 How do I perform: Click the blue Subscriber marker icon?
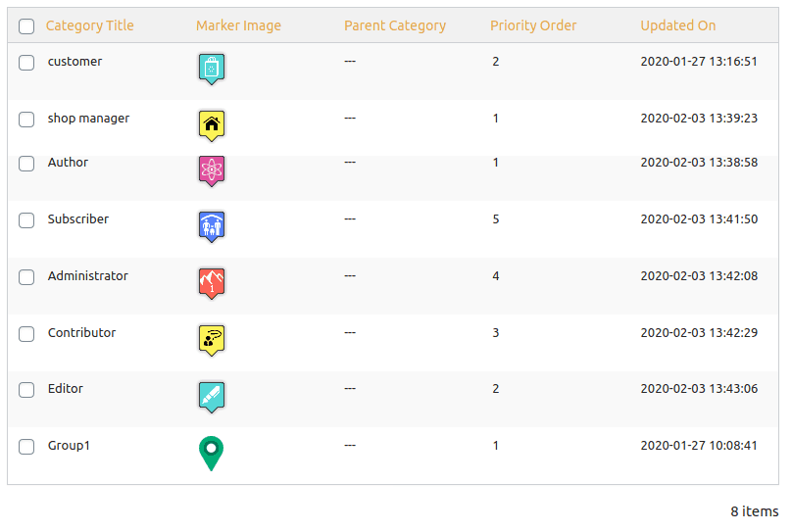click(211, 226)
